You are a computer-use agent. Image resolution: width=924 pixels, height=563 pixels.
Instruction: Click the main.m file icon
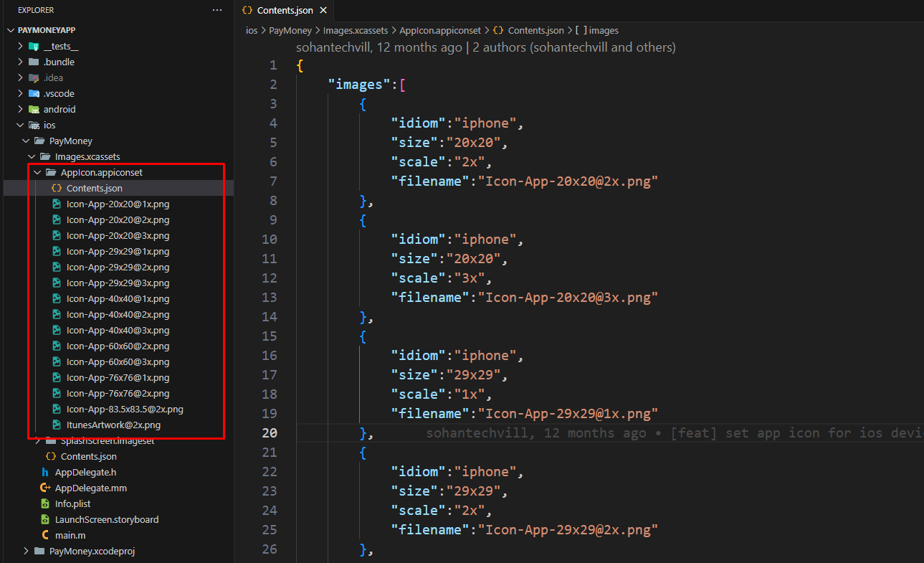45,536
